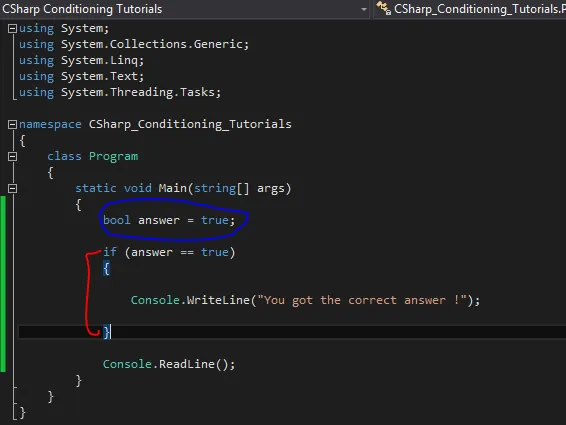Image resolution: width=566 pixels, height=425 pixels.
Task: Click the class icon in navigation bar
Action: [383, 8]
